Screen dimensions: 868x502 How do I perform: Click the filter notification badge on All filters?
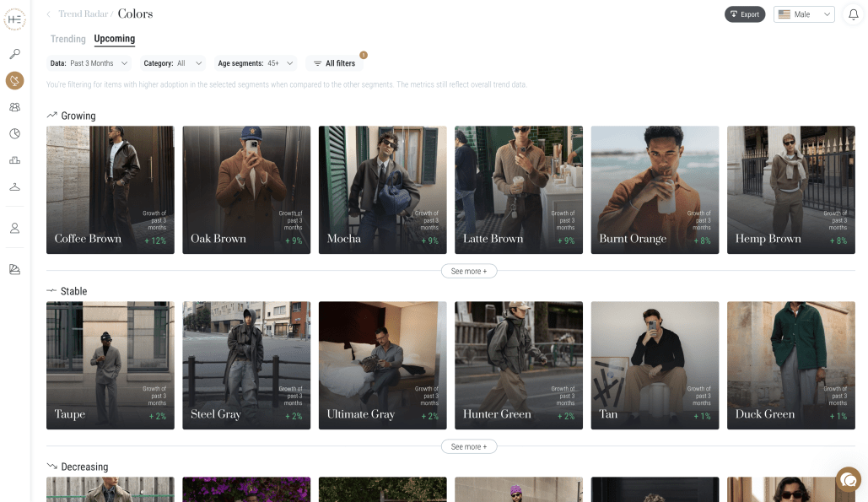pyautogui.click(x=364, y=55)
